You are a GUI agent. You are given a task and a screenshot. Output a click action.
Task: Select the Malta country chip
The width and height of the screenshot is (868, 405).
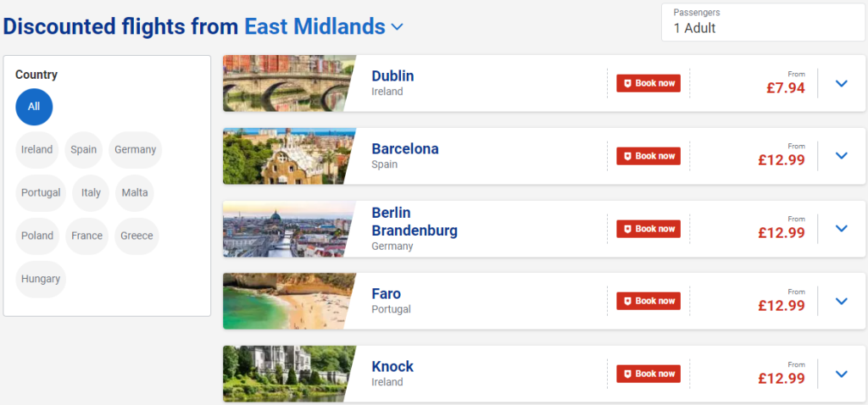[x=135, y=192]
